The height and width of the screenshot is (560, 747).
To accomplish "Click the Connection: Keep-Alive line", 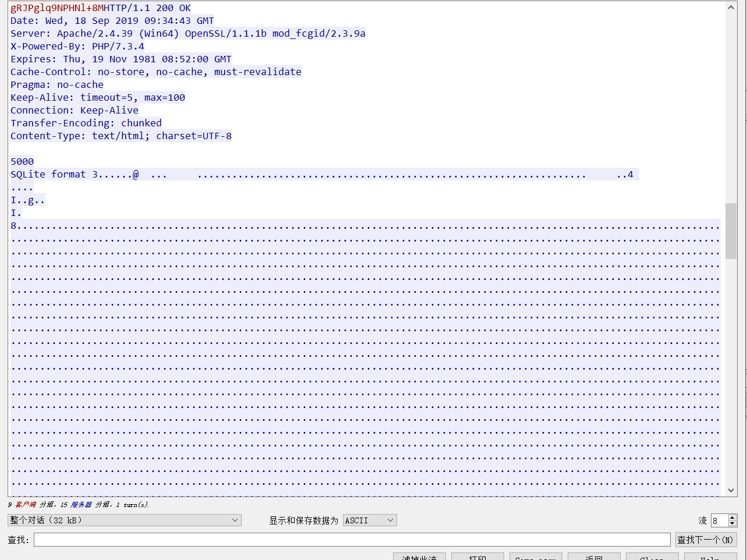I will tap(75, 111).
